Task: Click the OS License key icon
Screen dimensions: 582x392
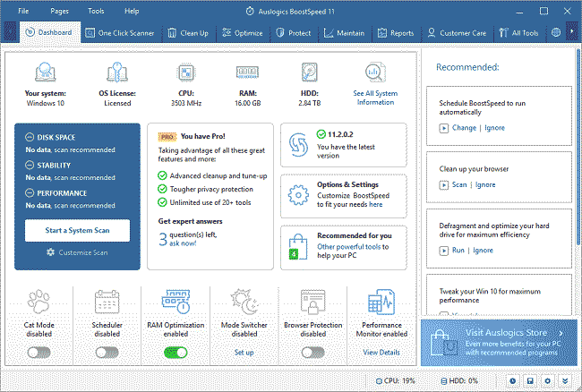Action: (x=116, y=72)
